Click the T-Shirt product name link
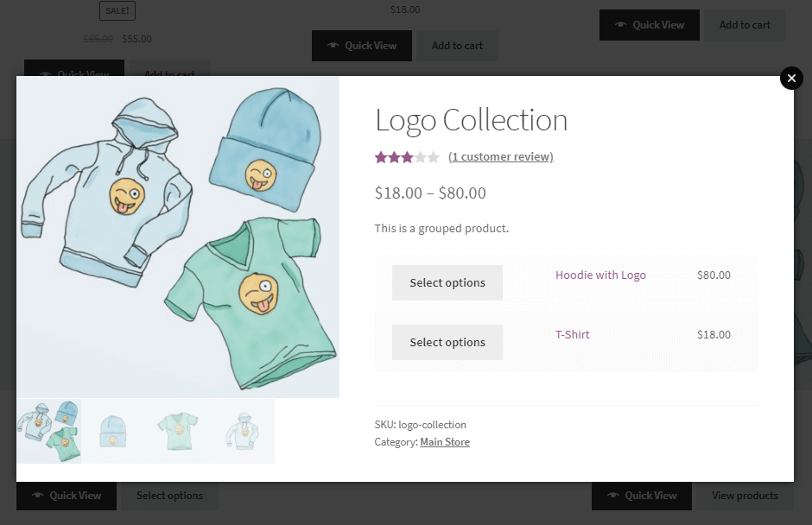The image size is (812, 525). pos(573,334)
